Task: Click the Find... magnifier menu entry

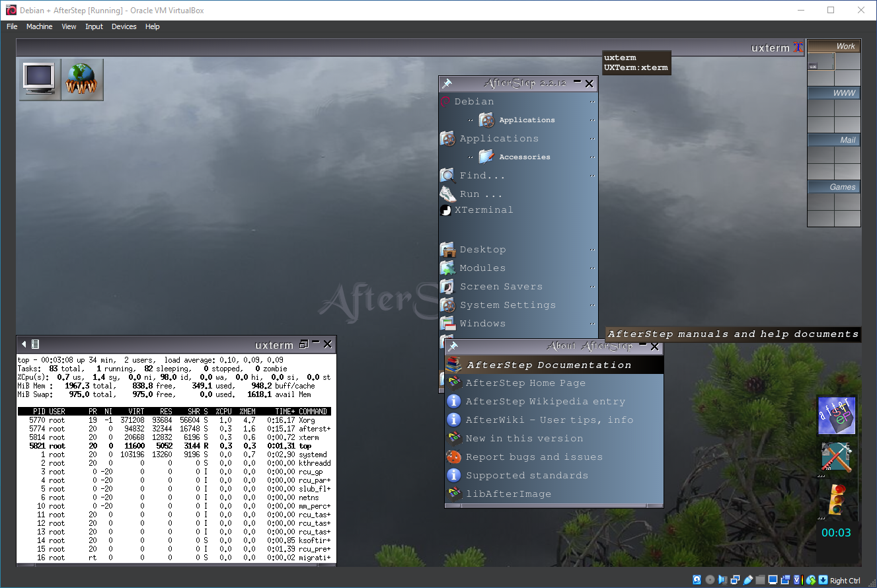Action: pos(482,176)
